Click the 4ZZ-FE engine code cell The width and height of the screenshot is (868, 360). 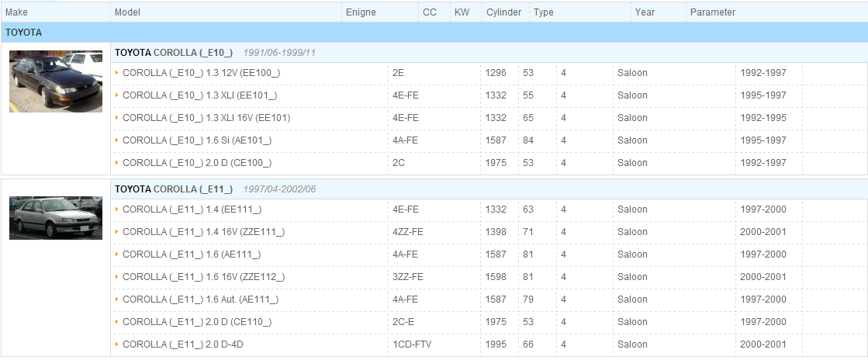pyautogui.click(x=408, y=231)
